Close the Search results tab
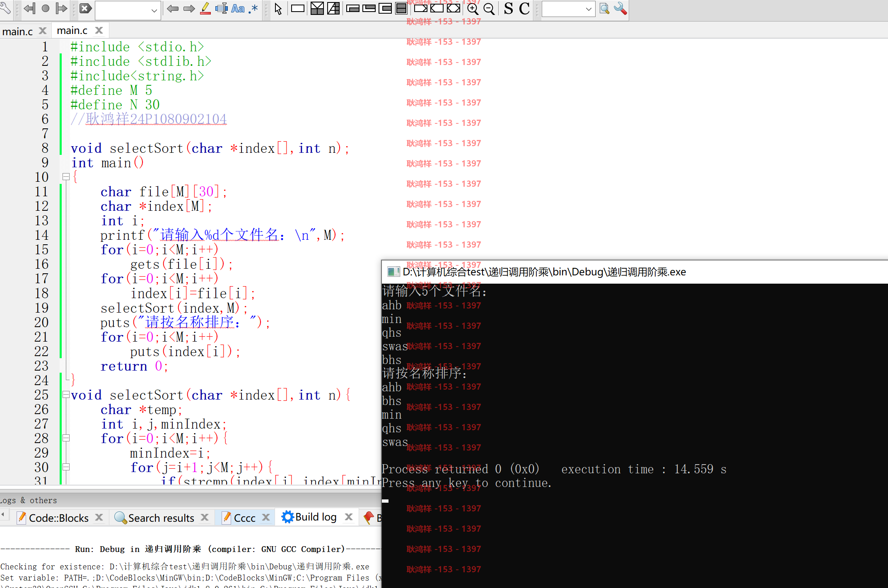The height and width of the screenshot is (588, 888). pos(205,517)
